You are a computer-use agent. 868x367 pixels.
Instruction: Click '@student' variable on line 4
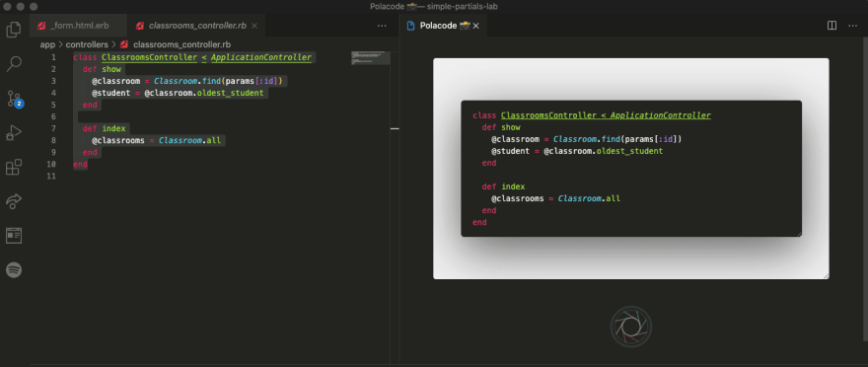click(x=110, y=93)
